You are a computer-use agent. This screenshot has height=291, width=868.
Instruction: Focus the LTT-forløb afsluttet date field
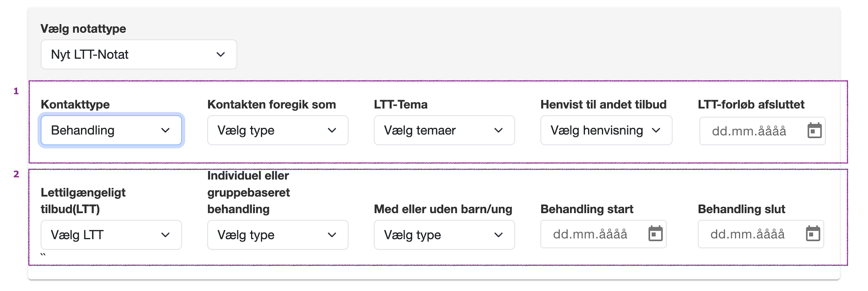pyautogui.click(x=749, y=131)
